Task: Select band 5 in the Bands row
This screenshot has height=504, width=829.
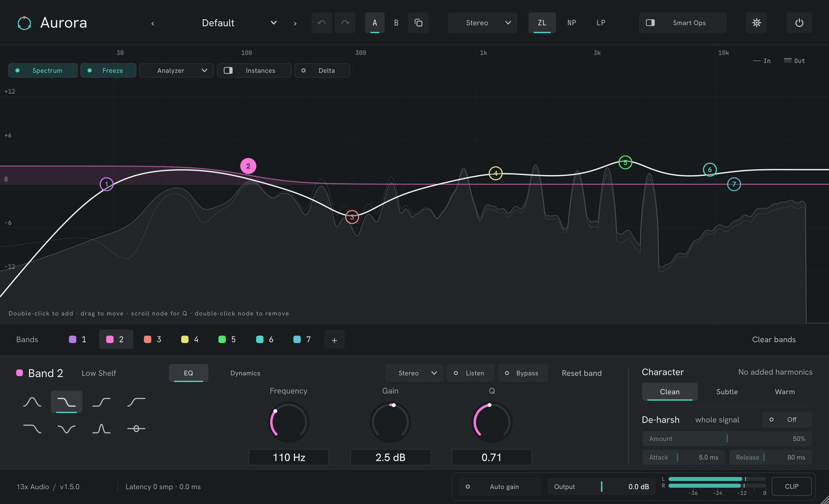Action: click(228, 340)
